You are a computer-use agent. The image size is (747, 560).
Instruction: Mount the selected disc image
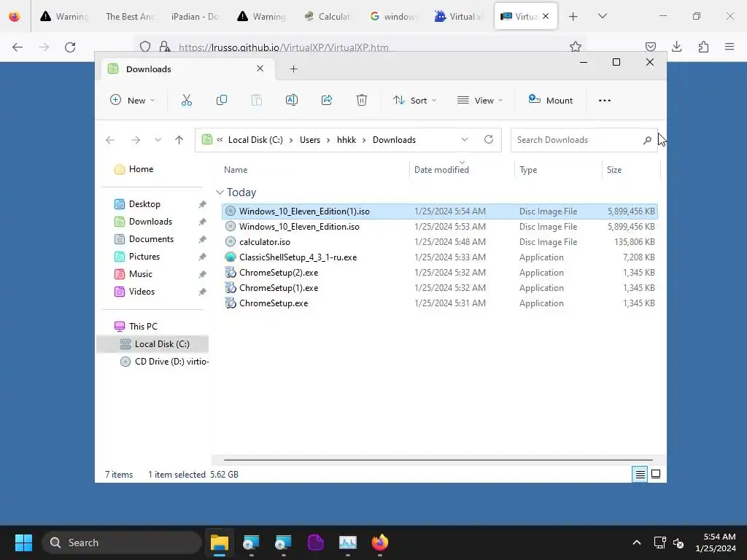click(551, 100)
